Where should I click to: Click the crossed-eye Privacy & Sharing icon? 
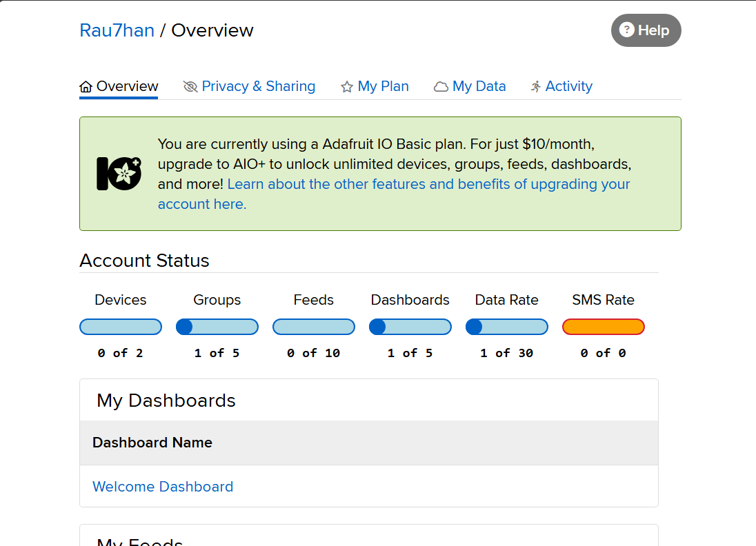click(190, 87)
